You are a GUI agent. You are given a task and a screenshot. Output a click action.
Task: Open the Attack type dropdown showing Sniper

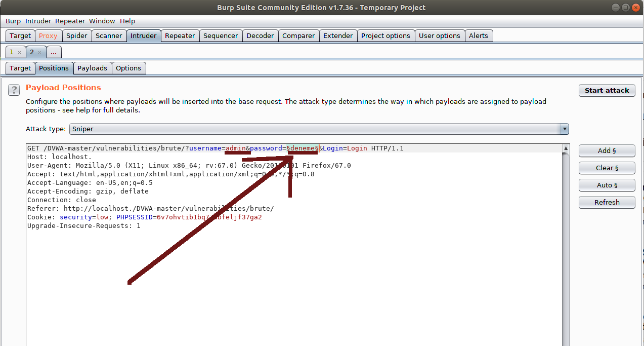319,129
